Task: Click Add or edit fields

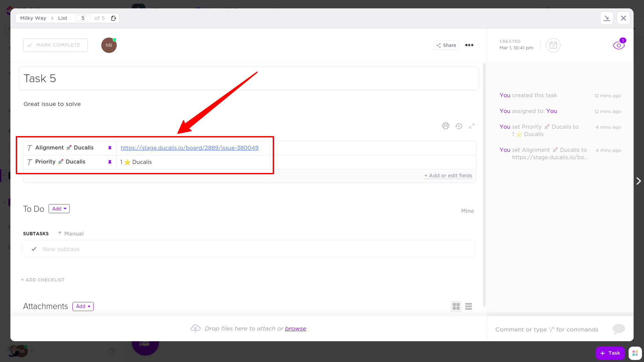Action: (448, 176)
